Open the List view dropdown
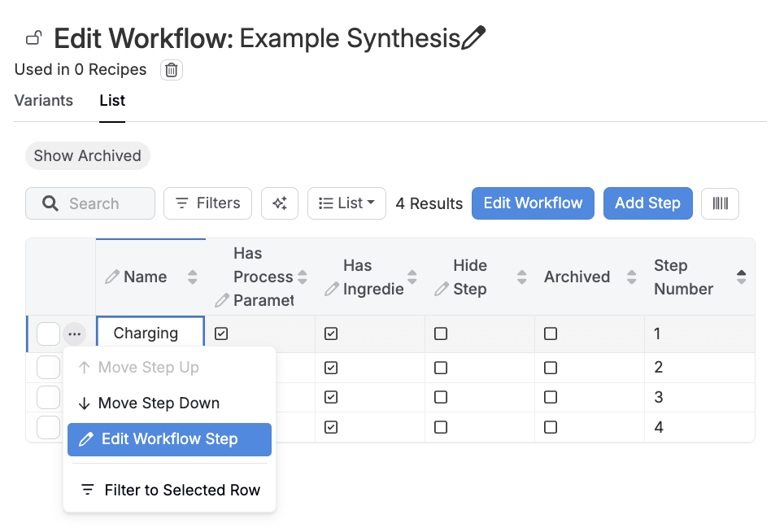 [x=346, y=203]
